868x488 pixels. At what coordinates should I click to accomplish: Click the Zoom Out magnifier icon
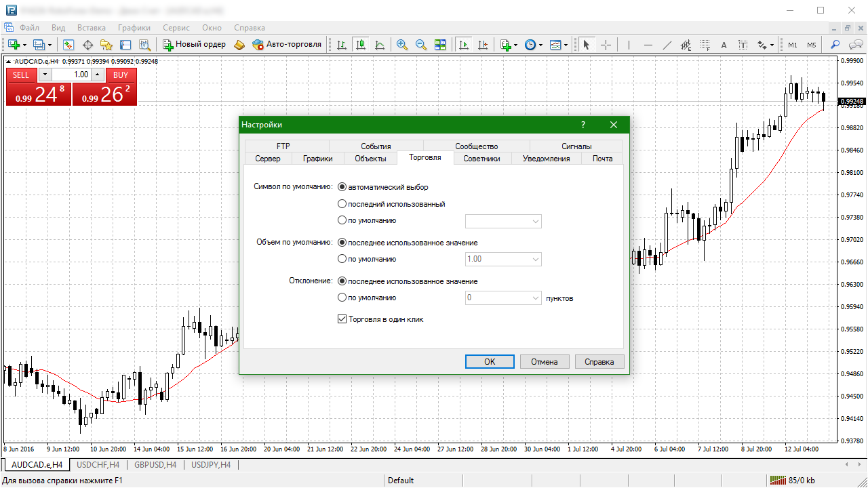pyautogui.click(x=421, y=45)
